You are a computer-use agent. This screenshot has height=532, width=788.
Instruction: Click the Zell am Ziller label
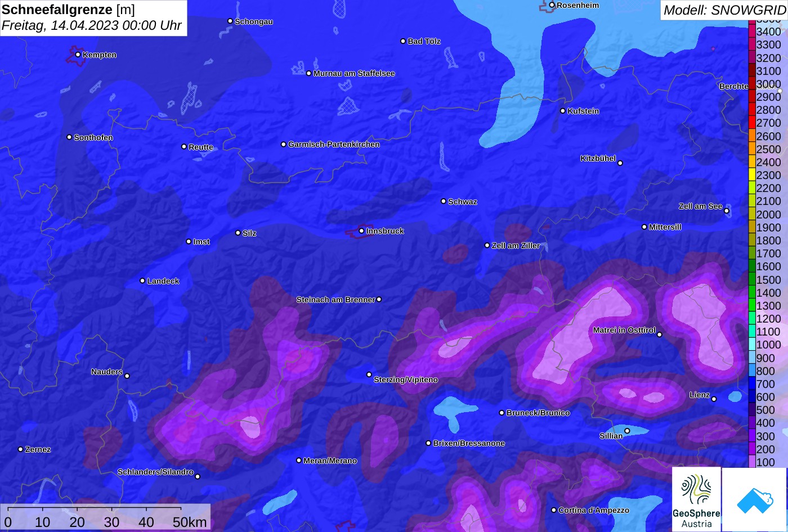pos(516,245)
